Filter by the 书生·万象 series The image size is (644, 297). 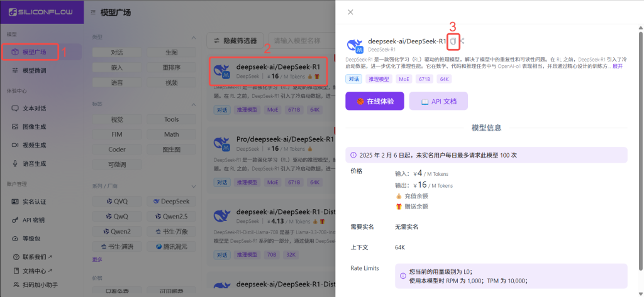(171, 231)
